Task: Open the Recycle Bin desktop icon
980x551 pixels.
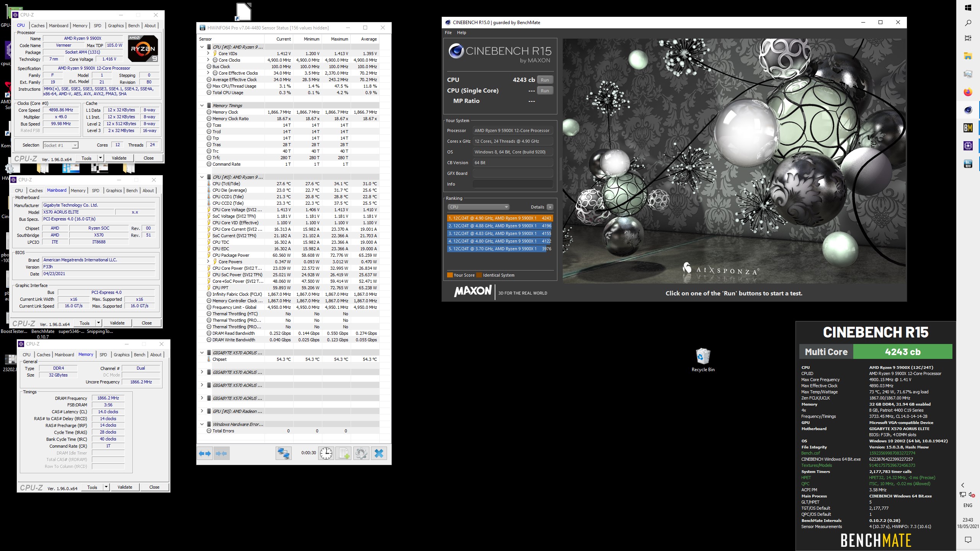Action: 703,360
